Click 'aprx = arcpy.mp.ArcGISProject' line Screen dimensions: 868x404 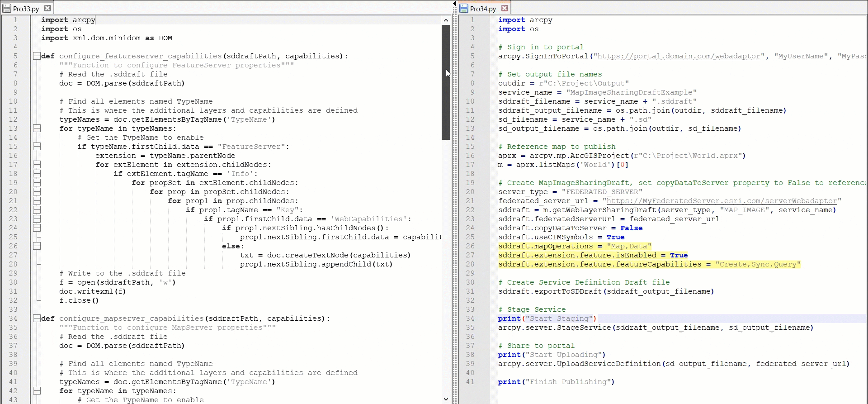tap(622, 156)
